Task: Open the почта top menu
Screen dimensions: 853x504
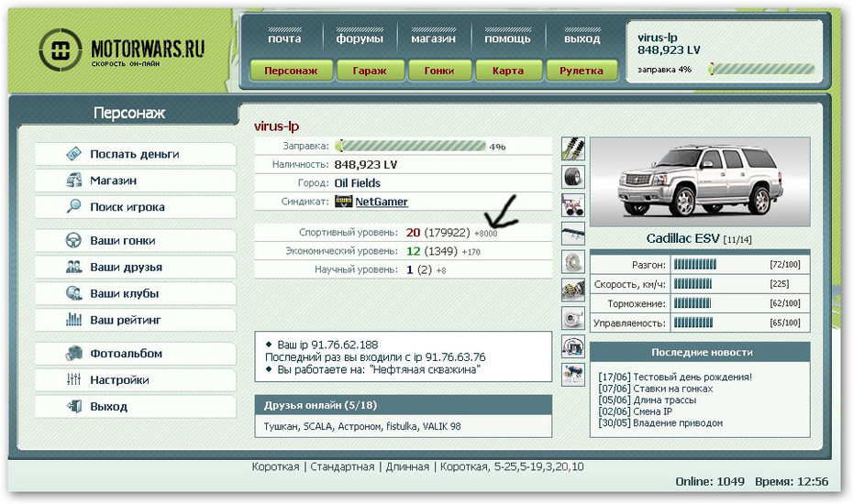Action: 284,38
